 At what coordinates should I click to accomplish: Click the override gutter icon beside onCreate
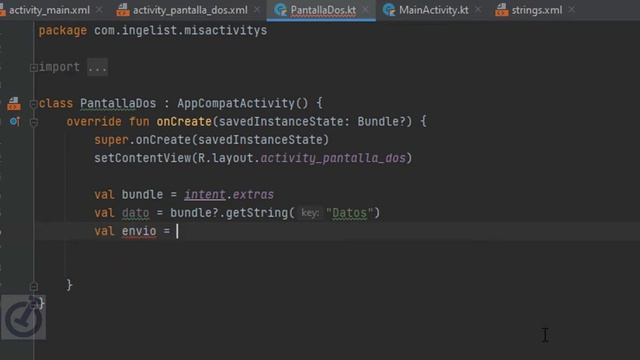[x=15, y=121]
